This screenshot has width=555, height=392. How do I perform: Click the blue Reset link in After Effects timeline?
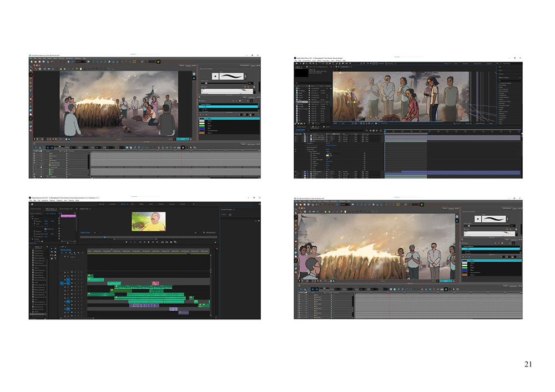pyautogui.click(x=327, y=143)
